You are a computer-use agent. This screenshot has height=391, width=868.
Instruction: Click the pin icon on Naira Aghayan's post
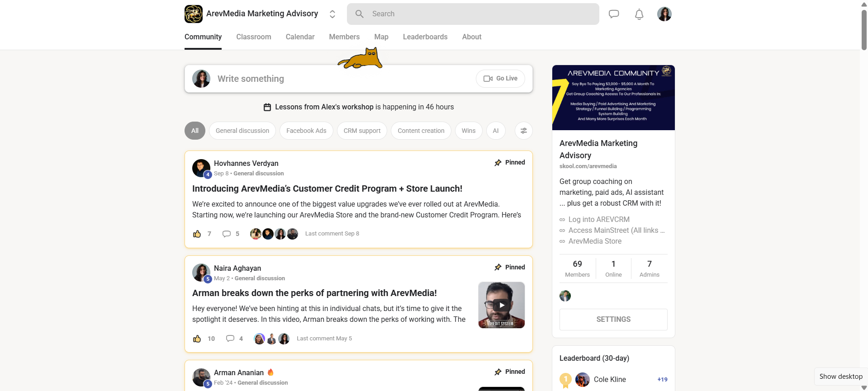click(498, 268)
